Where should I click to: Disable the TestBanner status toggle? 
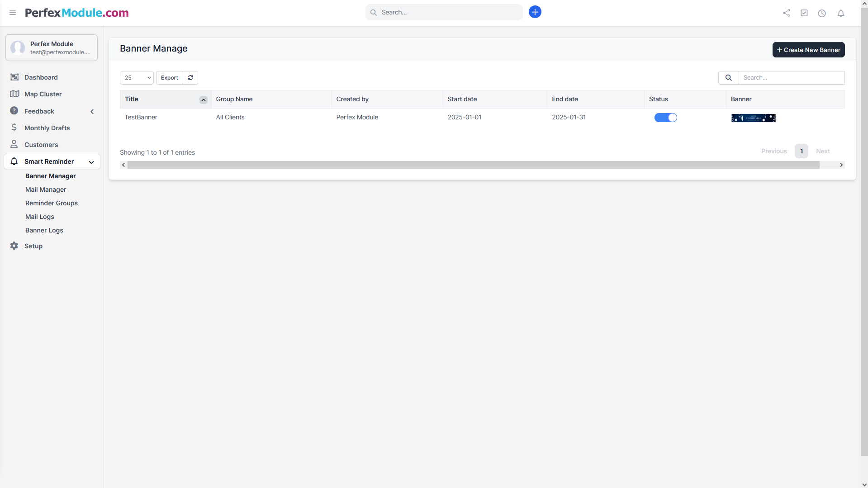coord(665,118)
